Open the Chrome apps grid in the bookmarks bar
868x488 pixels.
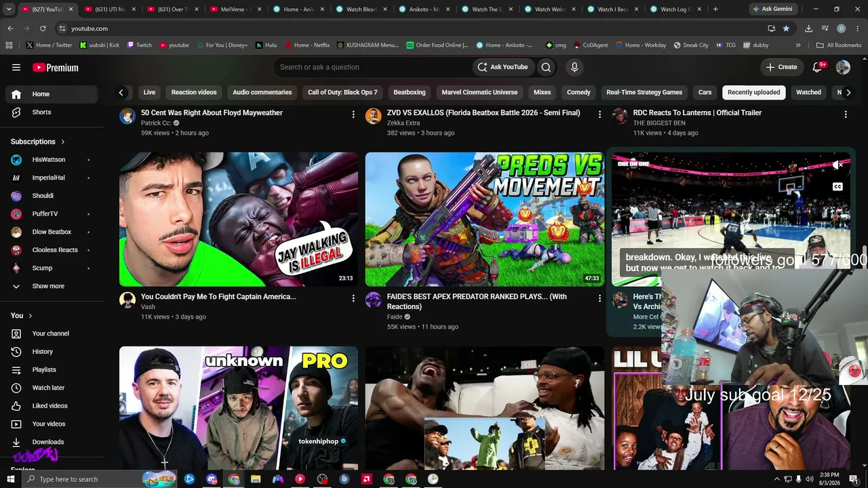coord(9,45)
